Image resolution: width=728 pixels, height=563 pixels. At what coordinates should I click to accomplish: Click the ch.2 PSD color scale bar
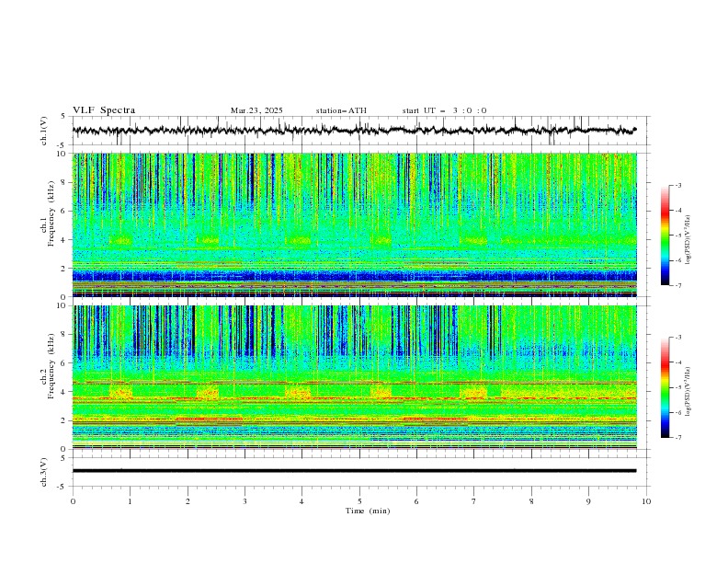(x=665, y=387)
